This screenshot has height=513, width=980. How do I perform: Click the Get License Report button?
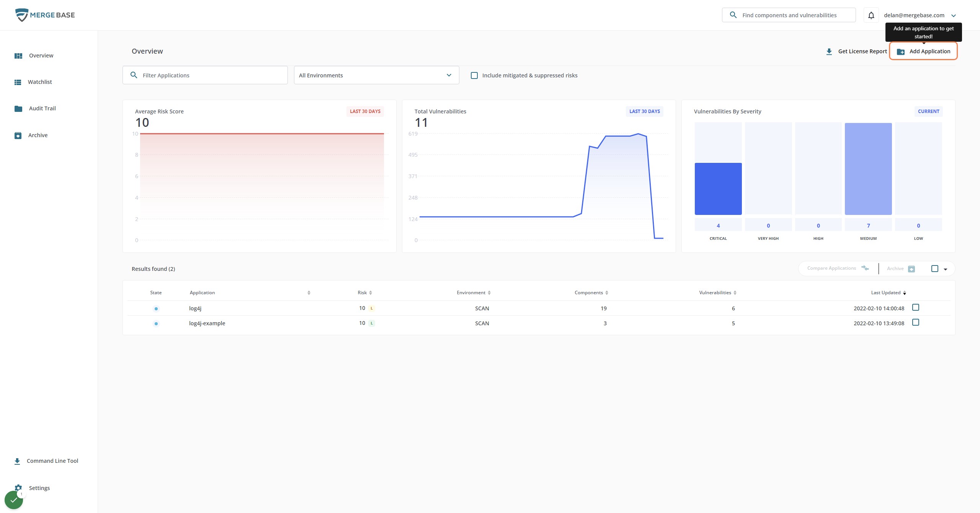(856, 51)
